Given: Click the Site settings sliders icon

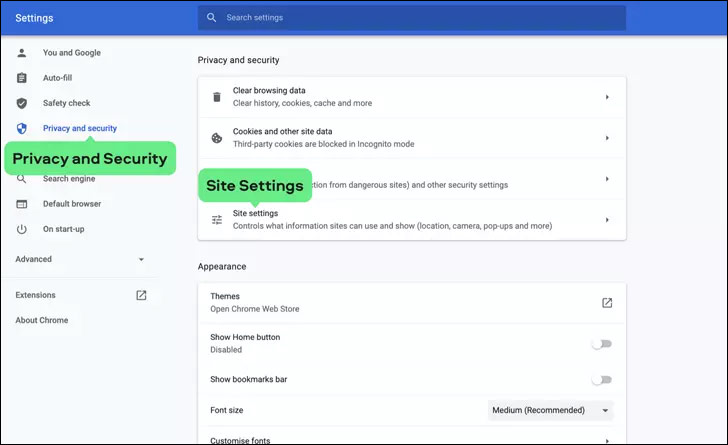Looking at the screenshot, I should click(x=216, y=220).
